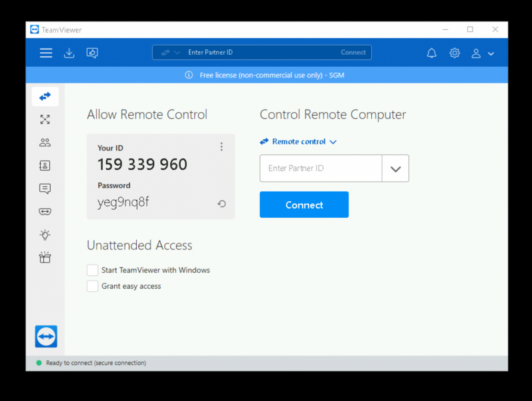Maximize the TeamViewer window
The image size is (532, 401).
pyautogui.click(x=470, y=29)
